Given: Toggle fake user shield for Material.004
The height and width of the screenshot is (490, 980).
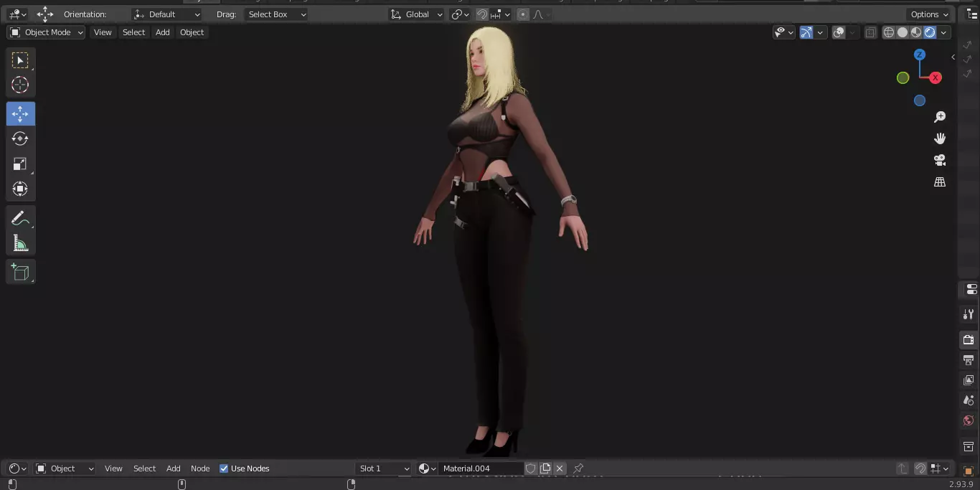Looking at the screenshot, I should (530, 468).
